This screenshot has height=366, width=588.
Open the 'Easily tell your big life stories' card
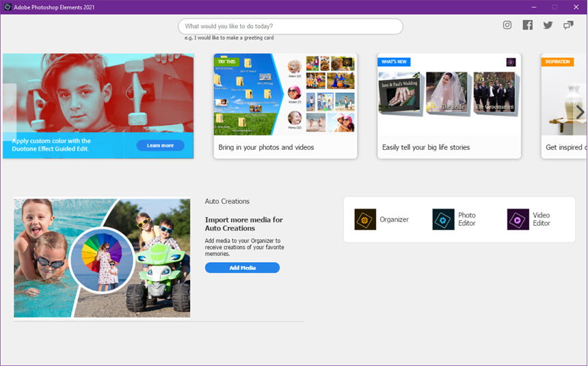449,106
